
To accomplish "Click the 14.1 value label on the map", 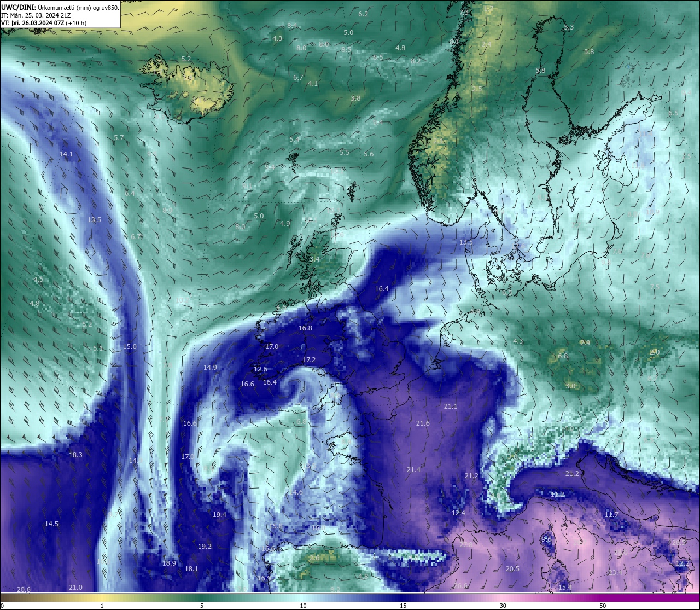I will [x=66, y=154].
